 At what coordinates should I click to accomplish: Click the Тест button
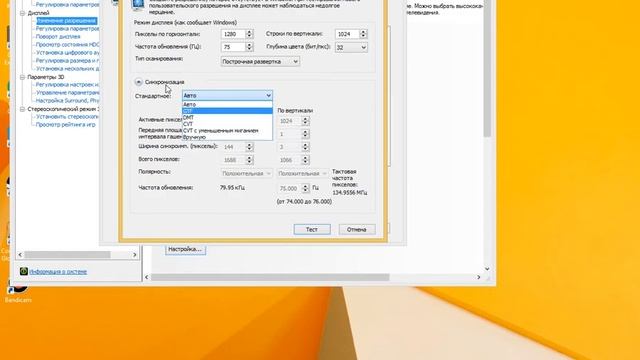[312, 229]
